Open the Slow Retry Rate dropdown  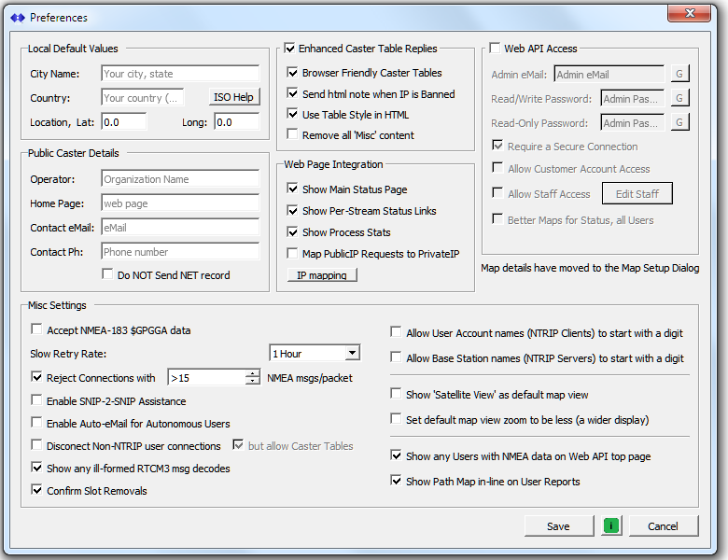(x=351, y=354)
